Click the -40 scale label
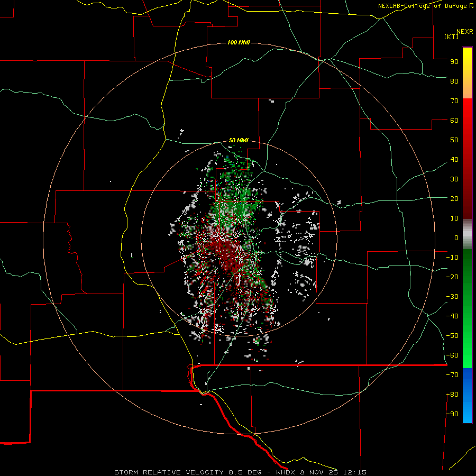The height and width of the screenshot is (476, 476). tap(452, 316)
